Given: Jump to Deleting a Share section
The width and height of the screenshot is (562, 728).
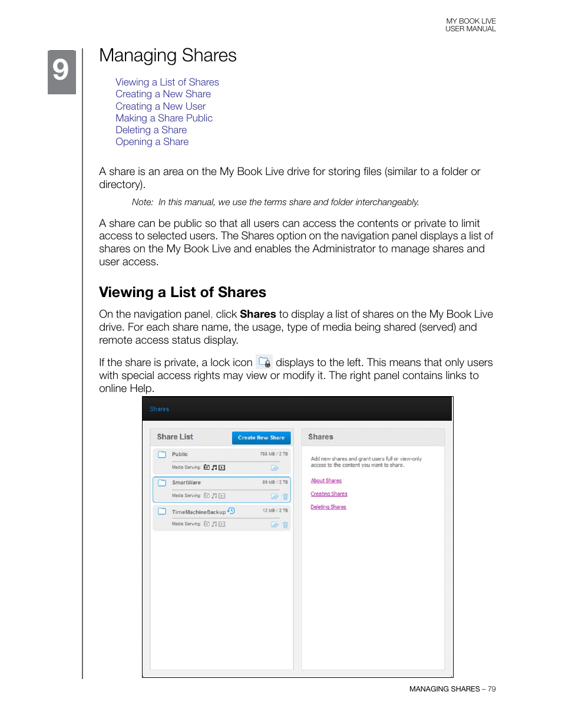Looking at the screenshot, I should coord(151,130).
